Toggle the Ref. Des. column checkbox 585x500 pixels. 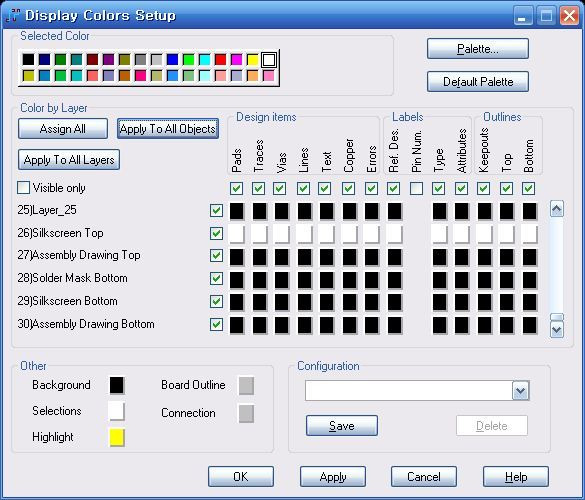tap(394, 188)
